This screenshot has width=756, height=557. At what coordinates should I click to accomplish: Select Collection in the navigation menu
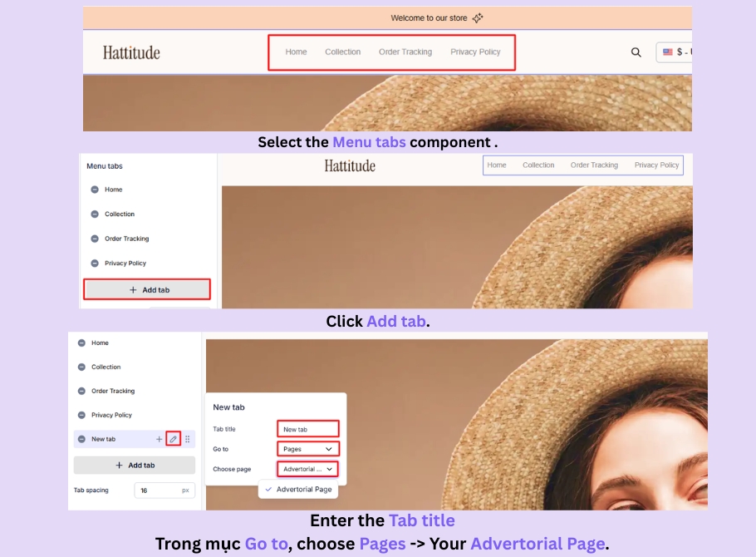tap(343, 52)
